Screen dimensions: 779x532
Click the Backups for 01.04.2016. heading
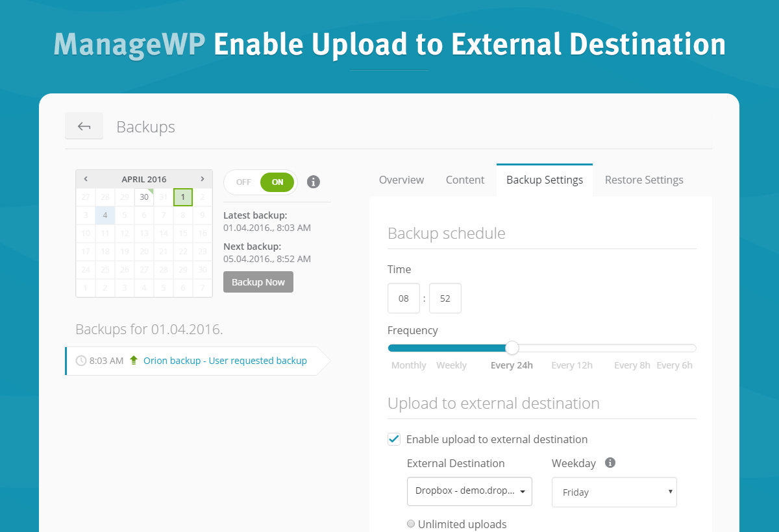pyautogui.click(x=149, y=329)
